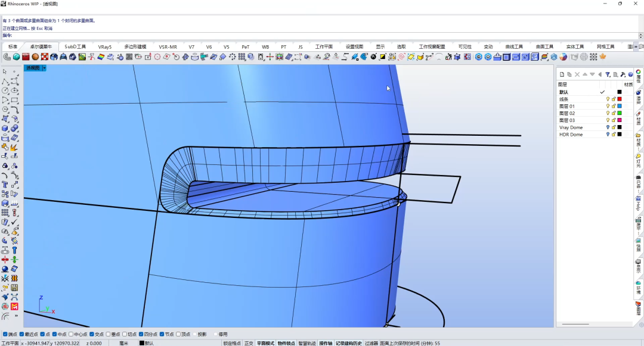Enable the 中心点 osnap checkbox

pos(71,334)
